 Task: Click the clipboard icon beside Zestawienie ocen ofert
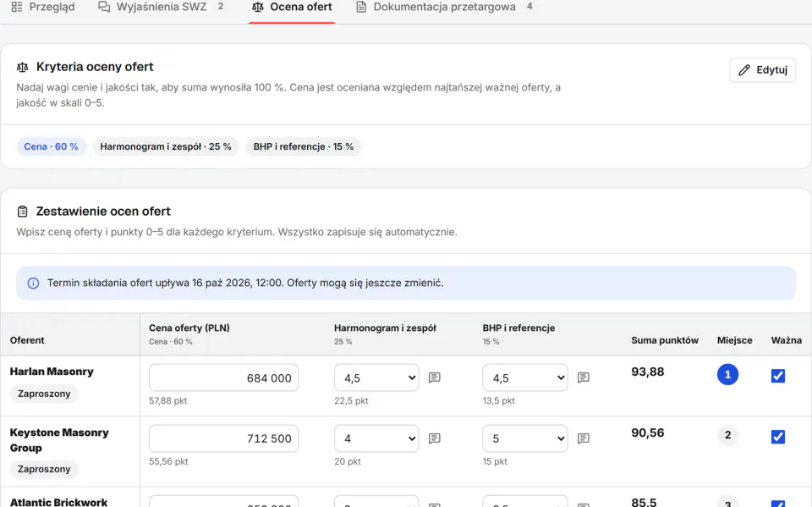coord(22,212)
